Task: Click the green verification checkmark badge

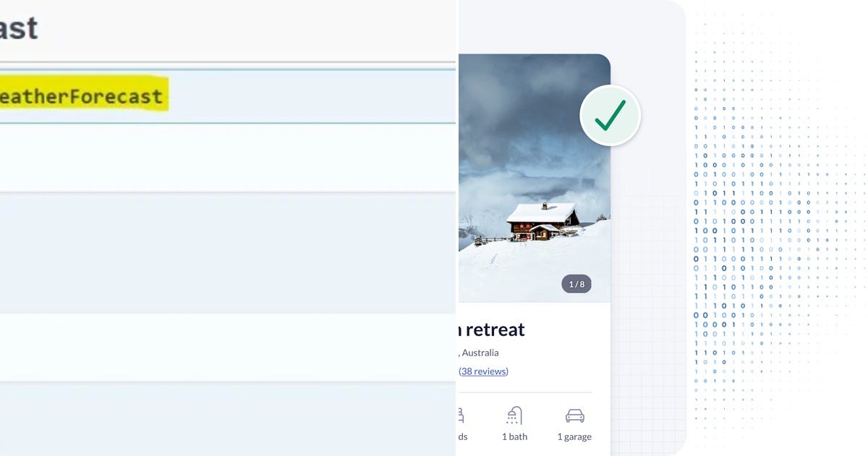Action: pos(610,114)
